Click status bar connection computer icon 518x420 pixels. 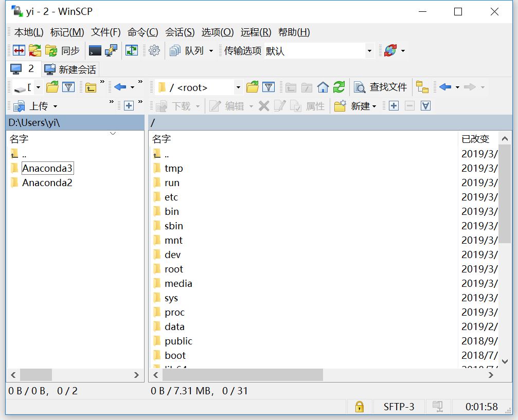(438, 407)
